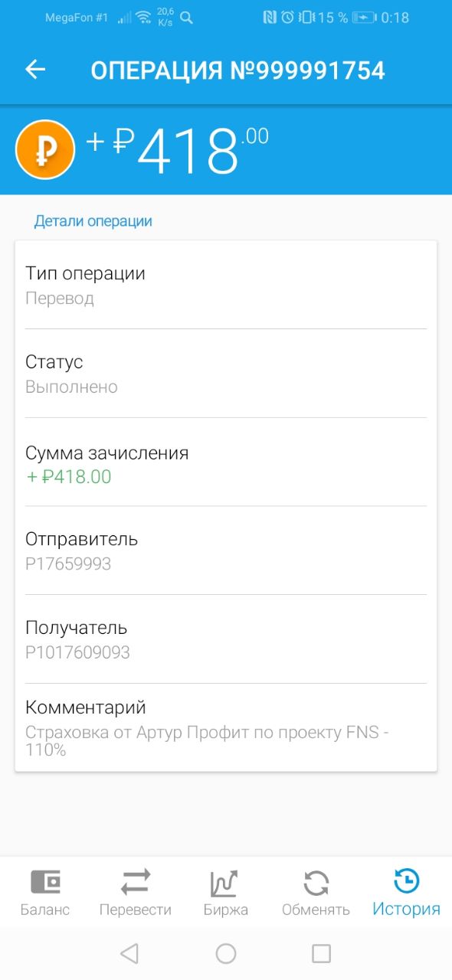452x980 pixels.
Task: Tap the orange ruble coin icon
Action: click(45, 149)
